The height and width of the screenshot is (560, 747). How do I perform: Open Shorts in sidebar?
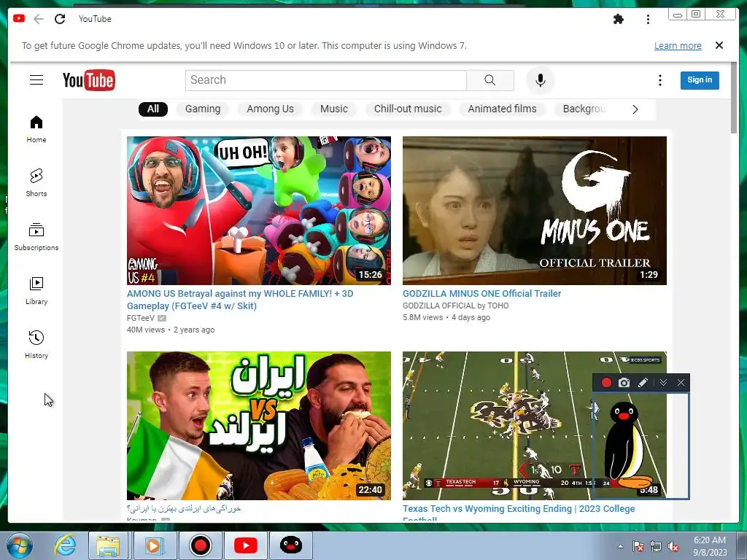coord(36,182)
